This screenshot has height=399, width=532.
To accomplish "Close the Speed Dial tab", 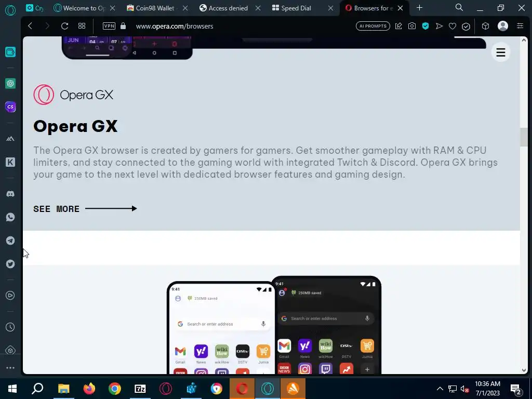I will 330,8.
